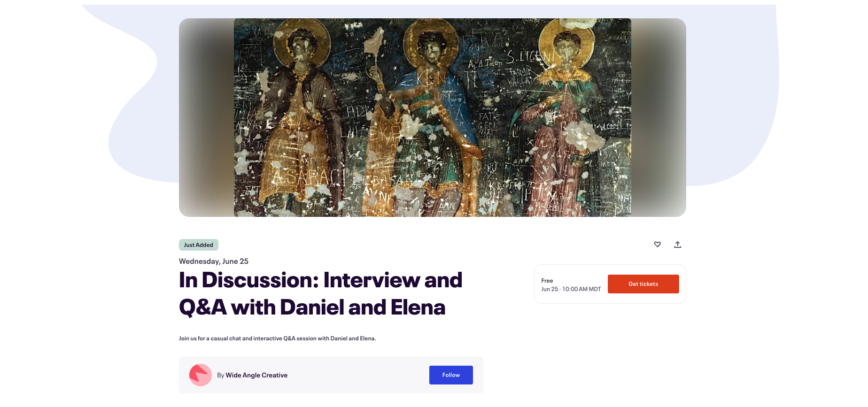Click the Wide Angle Creative organizer logo
Viewport: 868px width, 407px height.
[x=201, y=375]
